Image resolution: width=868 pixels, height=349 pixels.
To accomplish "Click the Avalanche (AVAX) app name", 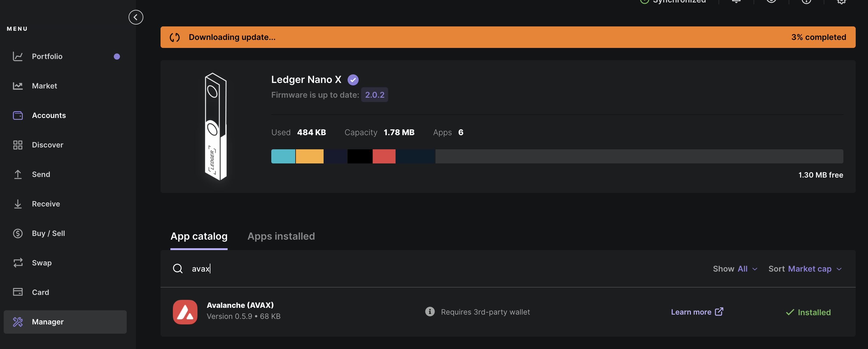I will (240, 305).
